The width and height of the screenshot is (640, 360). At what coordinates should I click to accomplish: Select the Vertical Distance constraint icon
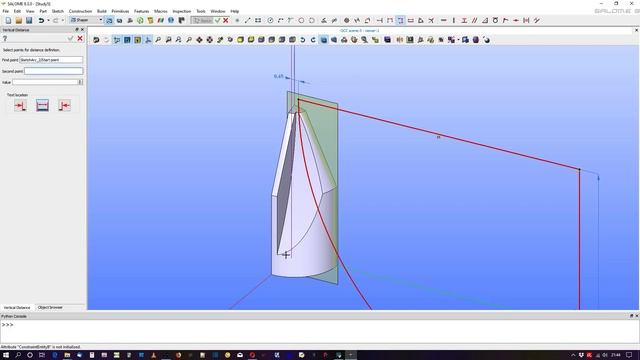[400, 20]
